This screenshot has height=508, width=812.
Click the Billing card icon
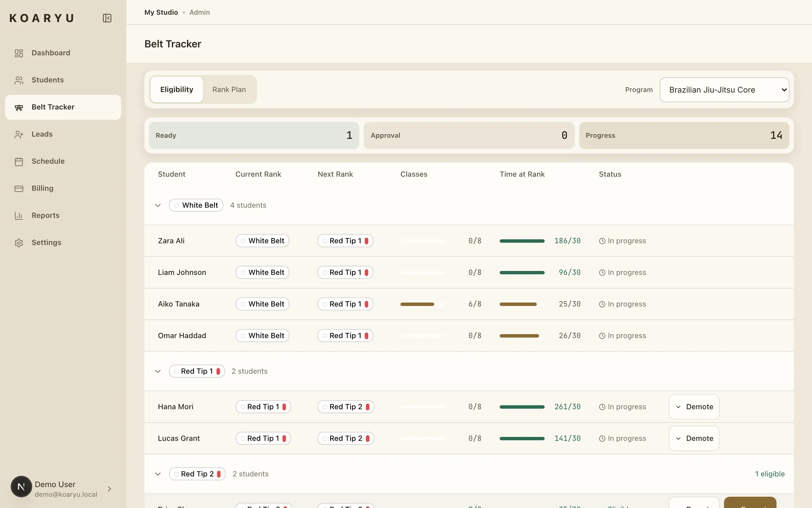[x=19, y=189]
